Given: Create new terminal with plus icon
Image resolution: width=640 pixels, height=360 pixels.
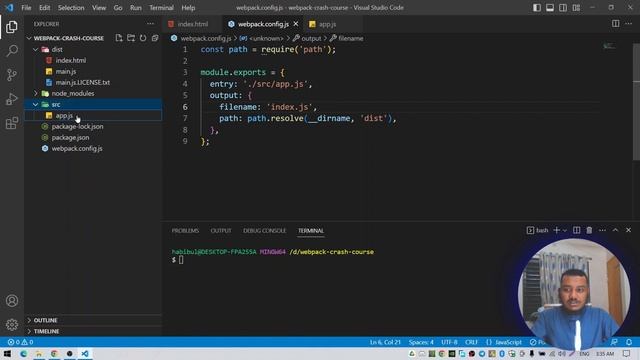Looking at the screenshot, I should tap(556, 230).
